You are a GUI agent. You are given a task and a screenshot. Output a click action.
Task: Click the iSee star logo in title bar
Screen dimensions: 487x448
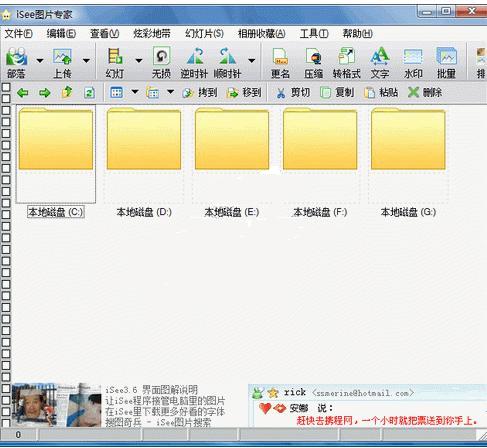coord(6,15)
